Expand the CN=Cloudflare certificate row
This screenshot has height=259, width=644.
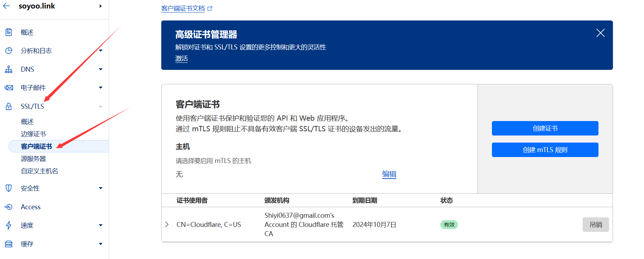coord(167,224)
